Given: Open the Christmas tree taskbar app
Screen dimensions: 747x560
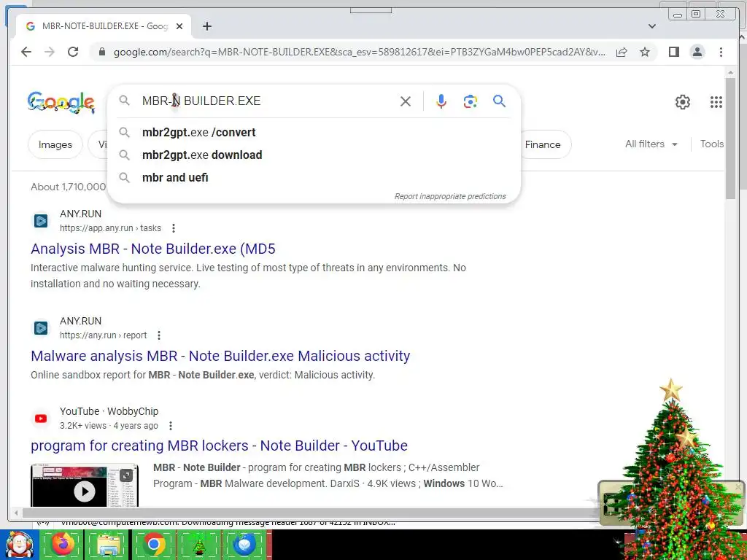Looking at the screenshot, I should 199,545.
